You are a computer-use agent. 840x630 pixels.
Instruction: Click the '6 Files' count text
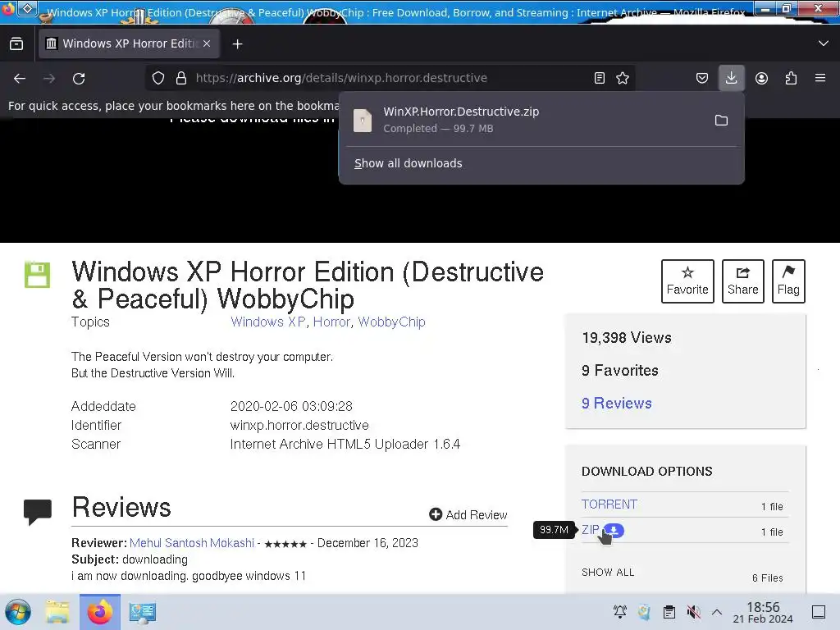click(768, 578)
